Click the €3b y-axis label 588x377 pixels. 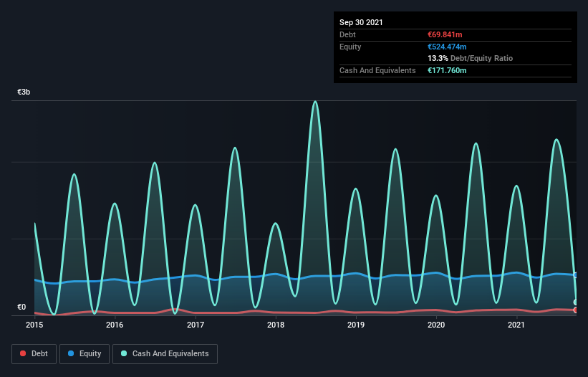(24, 92)
